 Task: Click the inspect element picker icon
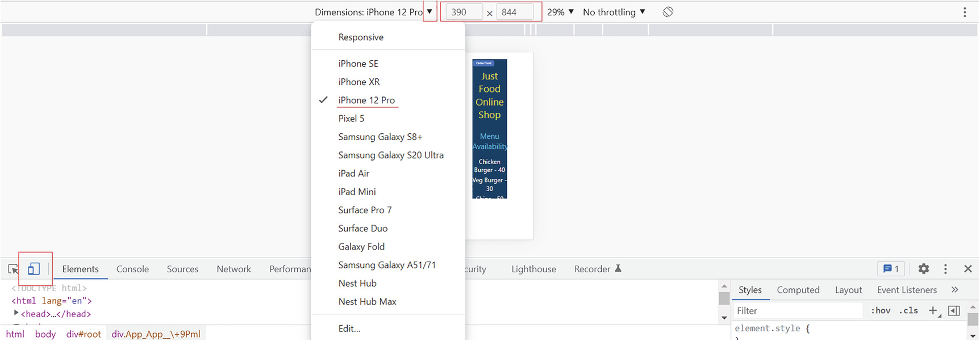(x=13, y=269)
